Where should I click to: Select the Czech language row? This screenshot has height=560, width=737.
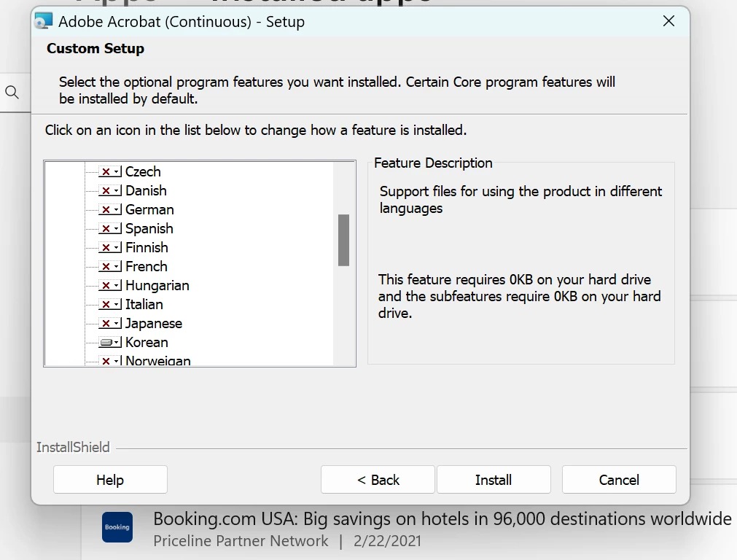143,171
